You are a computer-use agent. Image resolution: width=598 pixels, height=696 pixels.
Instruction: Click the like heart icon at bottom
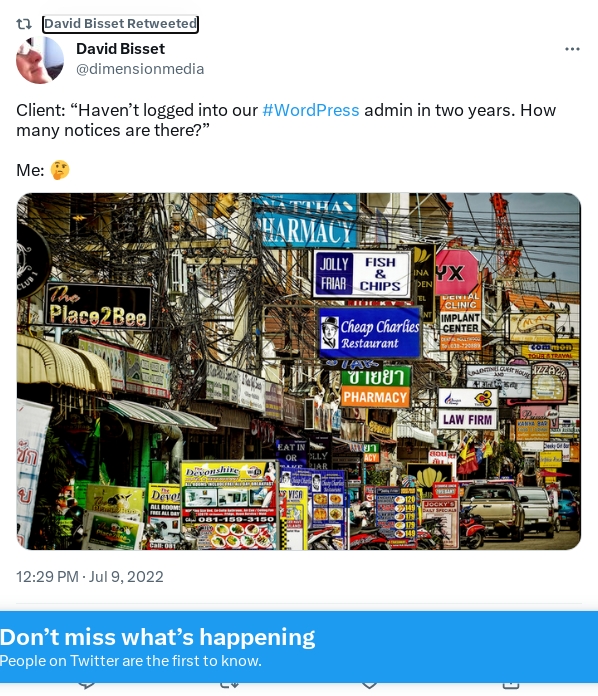click(x=369, y=685)
